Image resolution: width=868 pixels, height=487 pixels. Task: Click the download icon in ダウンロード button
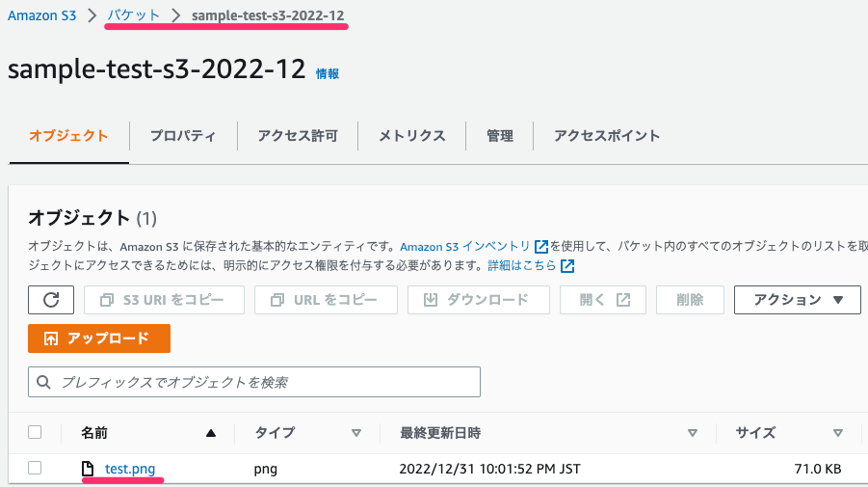[430, 300]
